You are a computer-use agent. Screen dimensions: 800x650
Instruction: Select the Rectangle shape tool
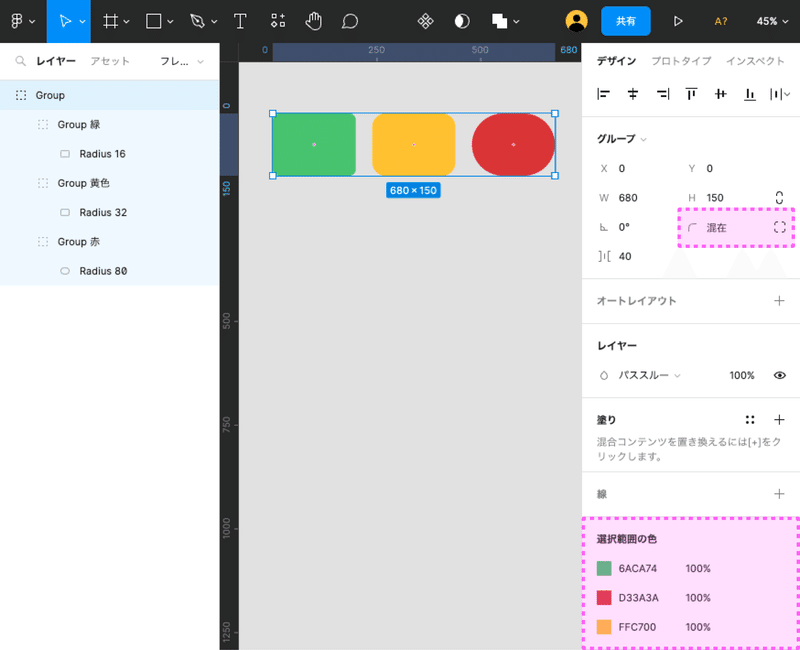[154, 21]
